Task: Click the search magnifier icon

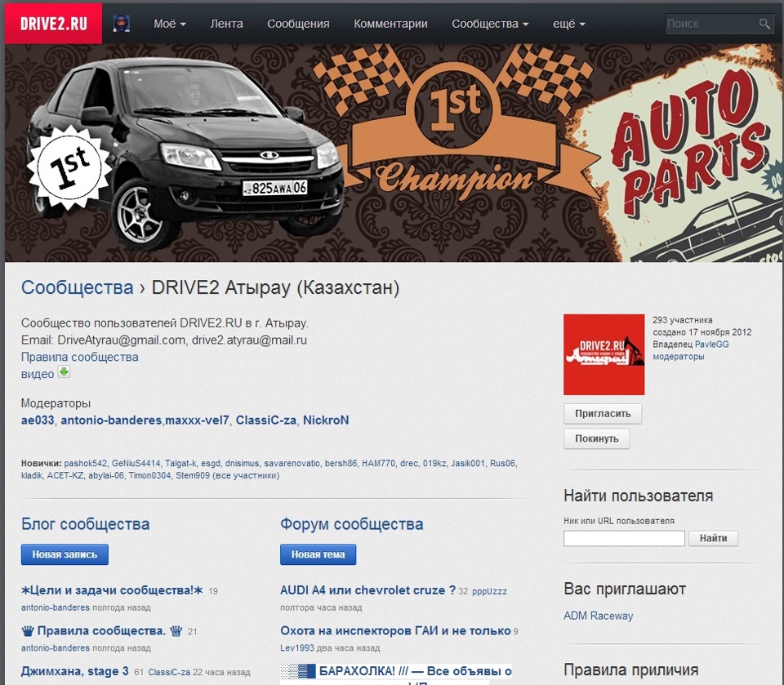Action: point(764,24)
